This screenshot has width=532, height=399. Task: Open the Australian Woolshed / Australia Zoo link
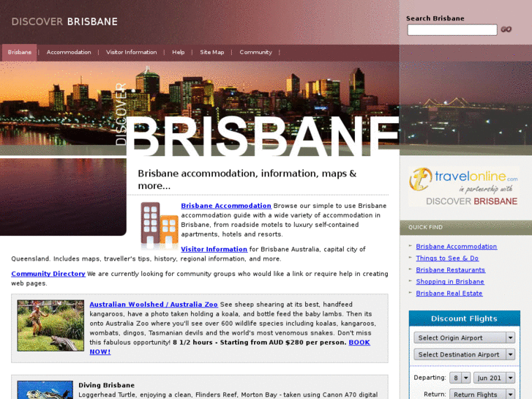154,305
